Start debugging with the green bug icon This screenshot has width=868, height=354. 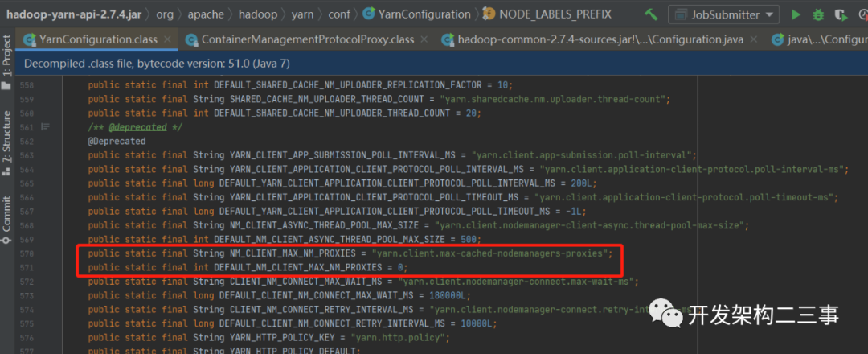click(817, 15)
